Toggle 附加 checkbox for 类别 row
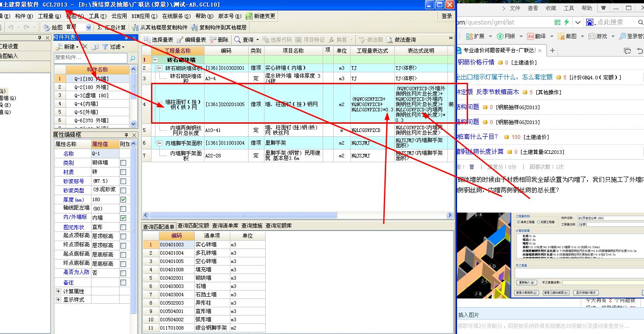This screenshot has width=644, height=334. click(x=123, y=163)
